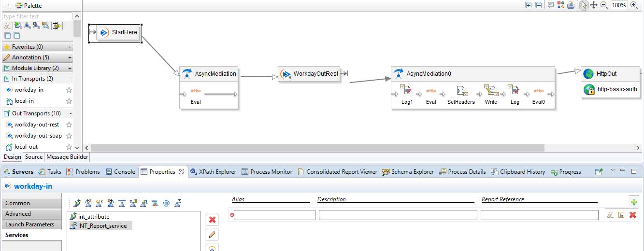Select the WorkdayOutRest node

[x=309, y=74]
